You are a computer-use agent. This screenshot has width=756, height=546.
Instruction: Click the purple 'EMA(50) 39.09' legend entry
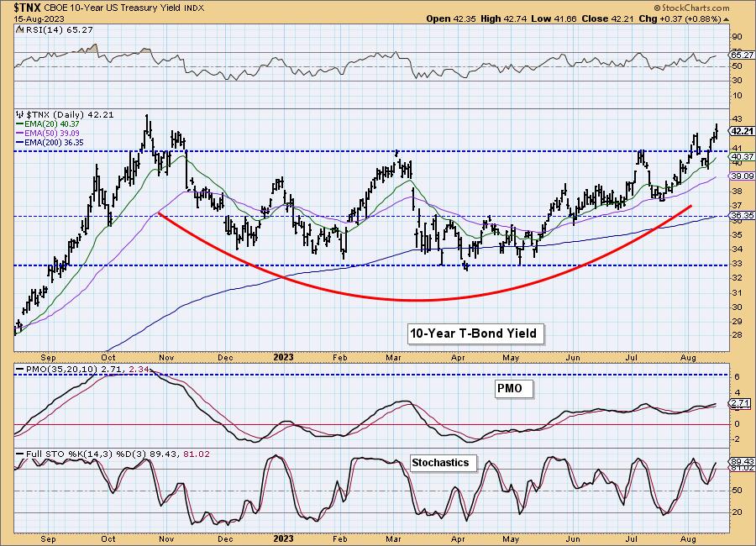coord(48,133)
